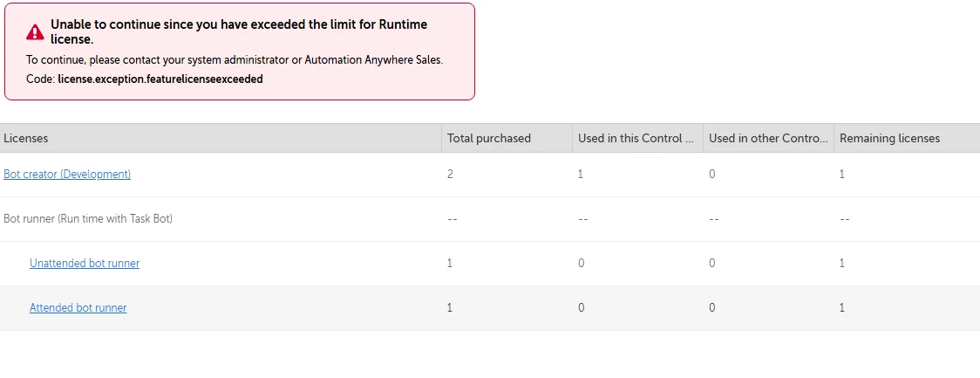This screenshot has width=980, height=378.
Task: Select the Attended bot runner link
Action: pyautogui.click(x=78, y=308)
